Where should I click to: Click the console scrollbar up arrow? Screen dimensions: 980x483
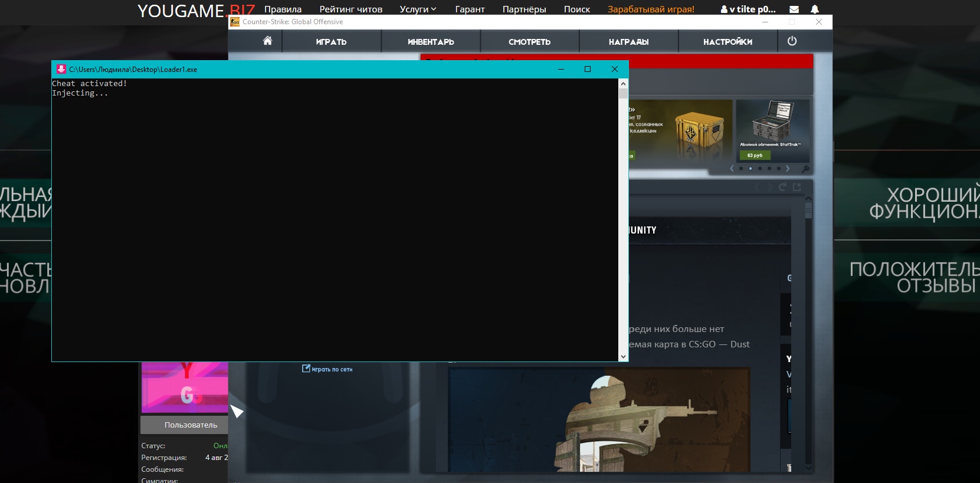point(623,84)
